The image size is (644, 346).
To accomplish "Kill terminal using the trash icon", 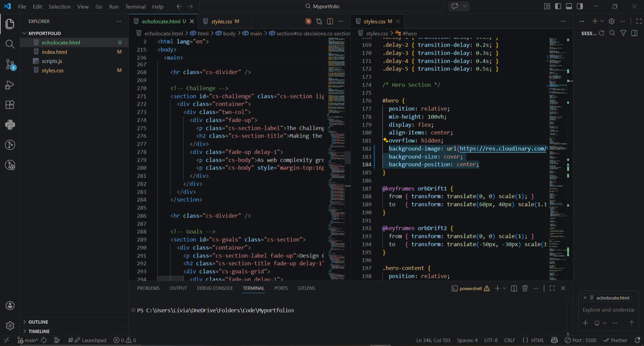I will click(x=525, y=288).
